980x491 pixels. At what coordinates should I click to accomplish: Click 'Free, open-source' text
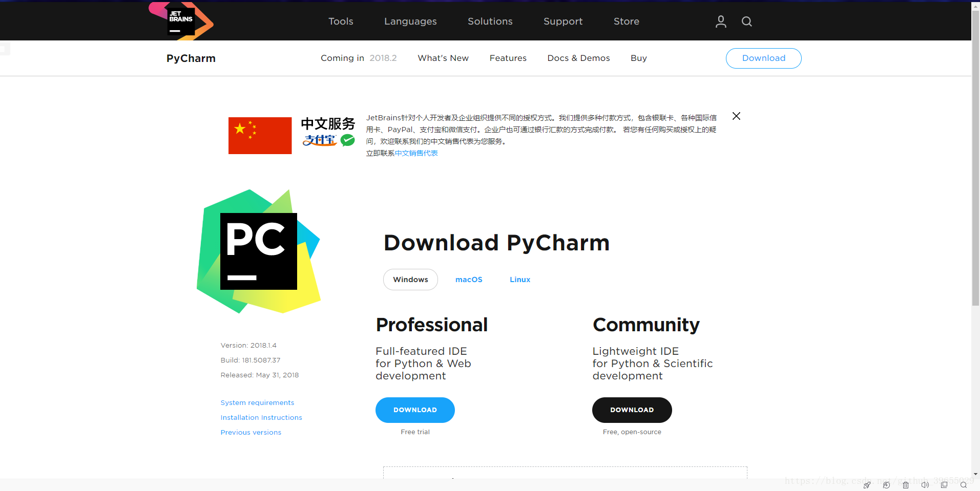pos(632,432)
